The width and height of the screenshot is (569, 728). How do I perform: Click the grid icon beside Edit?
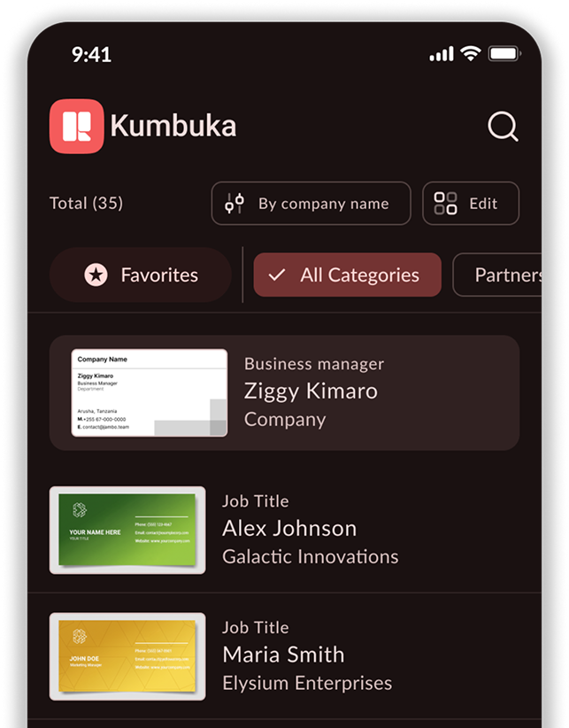click(446, 204)
